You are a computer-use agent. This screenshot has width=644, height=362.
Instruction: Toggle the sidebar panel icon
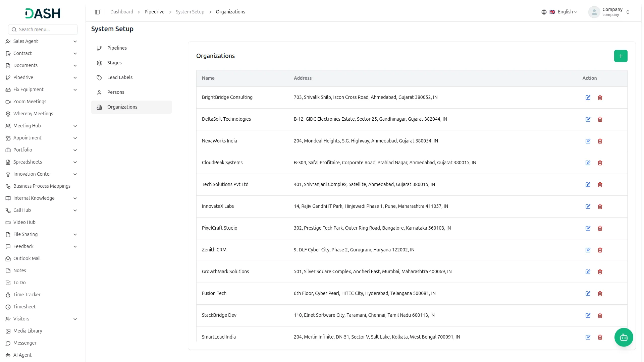click(97, 12)
